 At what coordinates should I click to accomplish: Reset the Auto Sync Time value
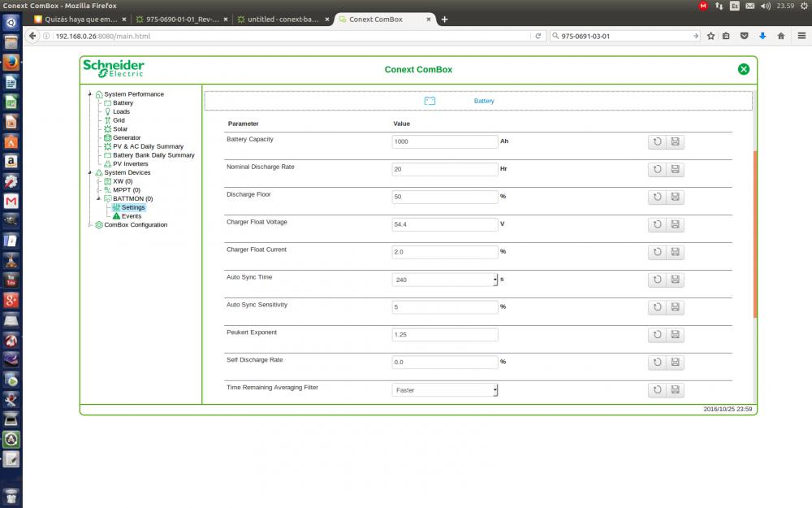point(657,280)
